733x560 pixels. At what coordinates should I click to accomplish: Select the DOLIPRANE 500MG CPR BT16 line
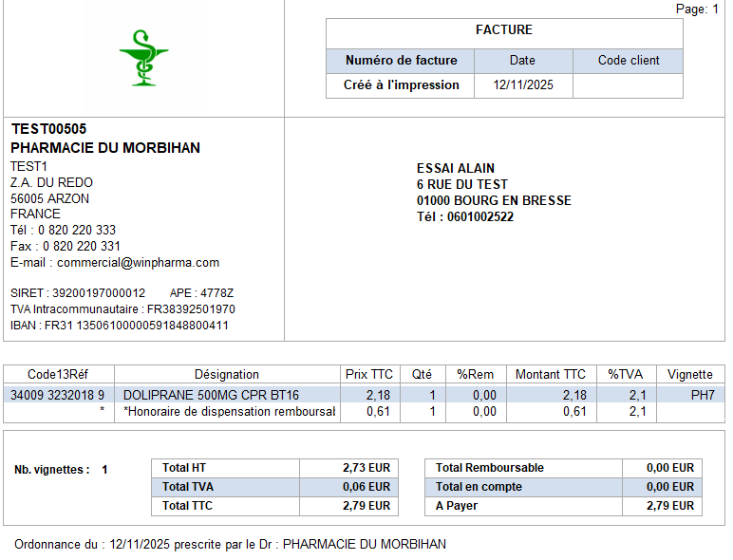(212, 395)
